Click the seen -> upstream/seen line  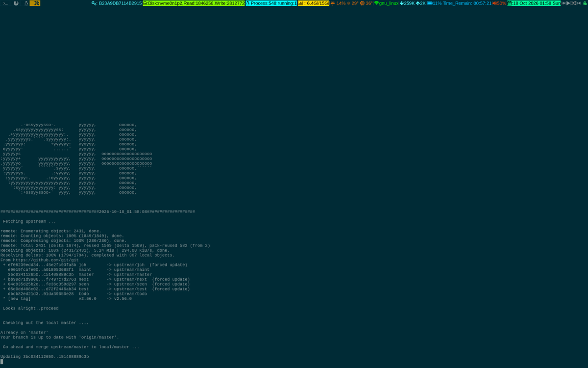[97, 285]
